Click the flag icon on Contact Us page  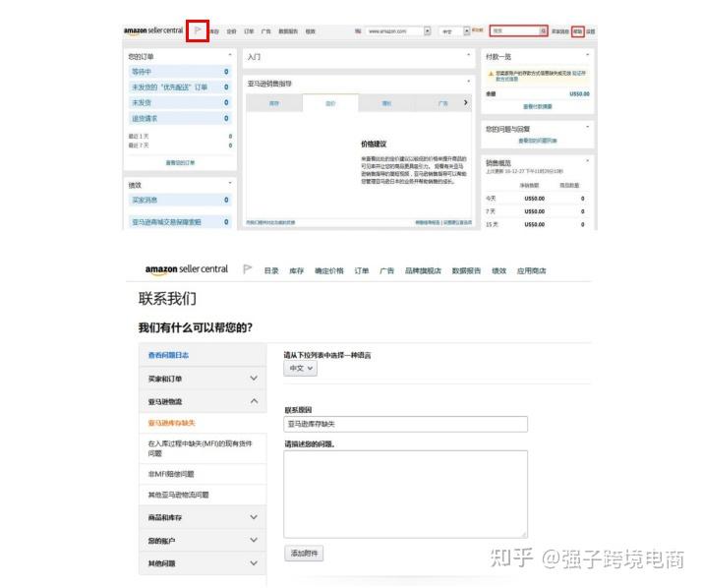[247, 269]
